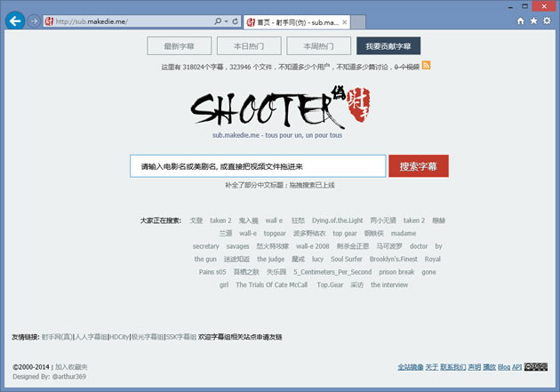Click the 拖拽搜索已上线 notice link

click(312, 185)
